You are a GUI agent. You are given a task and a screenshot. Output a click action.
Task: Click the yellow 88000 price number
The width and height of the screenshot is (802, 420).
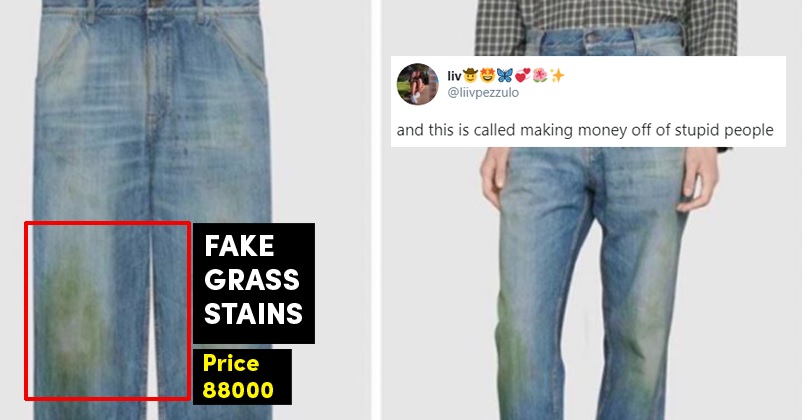tap(238, 390)
